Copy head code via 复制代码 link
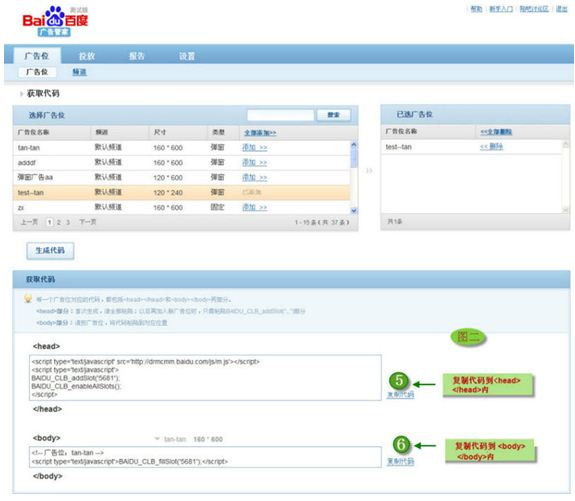575x501 pixels. click(x=401, y=395)
